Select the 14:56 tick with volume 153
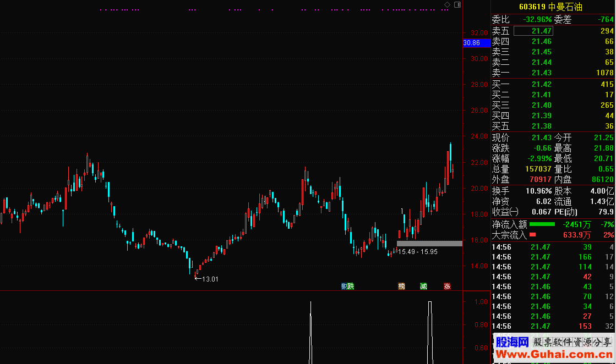Screen dimensions: 616x364 click(x=553, y=327)
